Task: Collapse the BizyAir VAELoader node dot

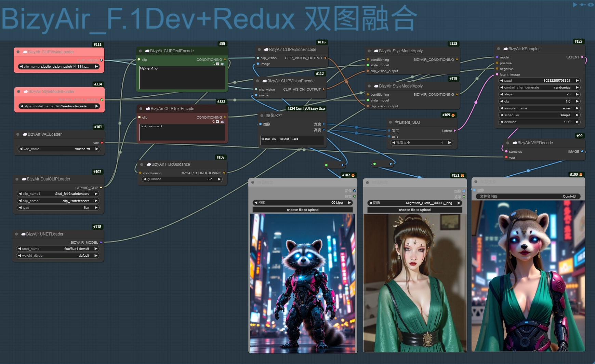Action: [x=18, y=134]
